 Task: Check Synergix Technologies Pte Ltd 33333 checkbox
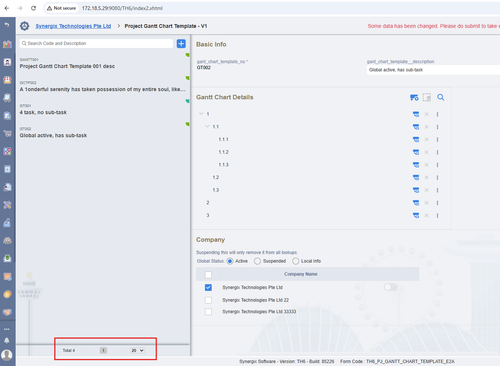(208, 312)
